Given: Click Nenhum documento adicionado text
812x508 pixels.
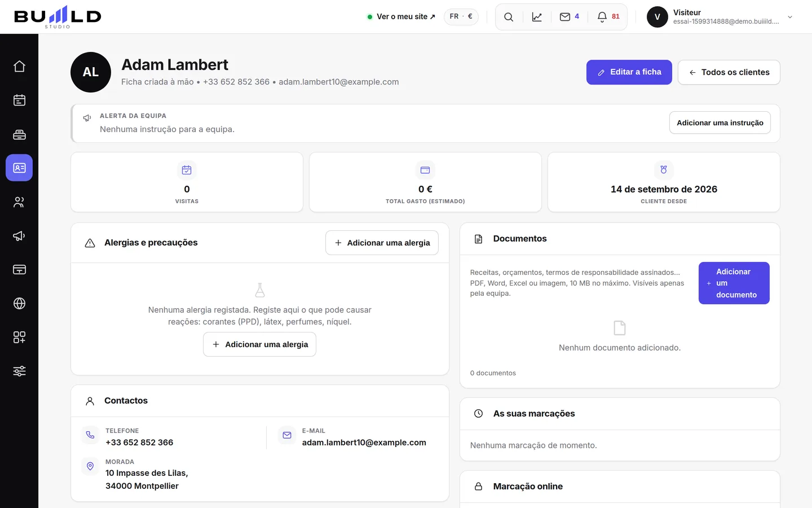Looking at the screenshot, I should point(620,348).
